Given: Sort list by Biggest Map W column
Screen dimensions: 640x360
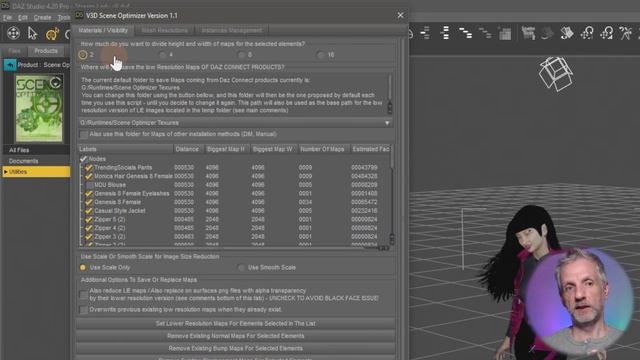Looking at the screenshot, I should (273, 149).
